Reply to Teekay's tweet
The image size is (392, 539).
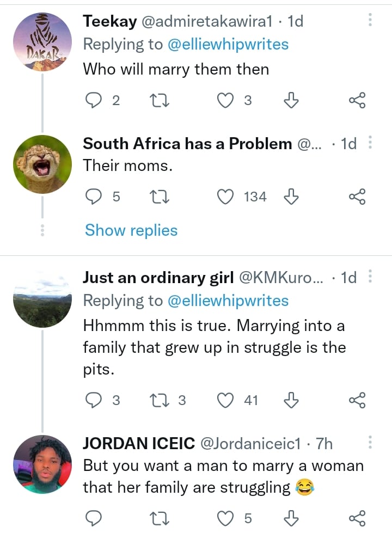tap(94, 100)
